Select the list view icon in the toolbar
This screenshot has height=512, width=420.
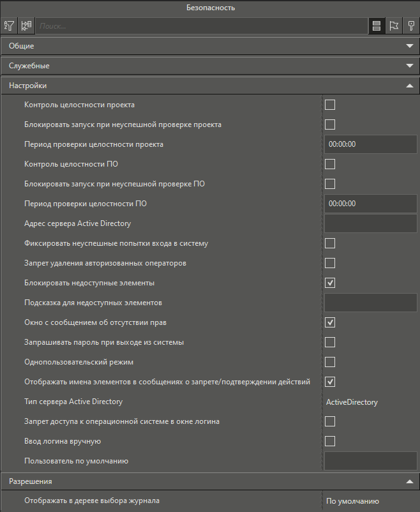[377, 26]
